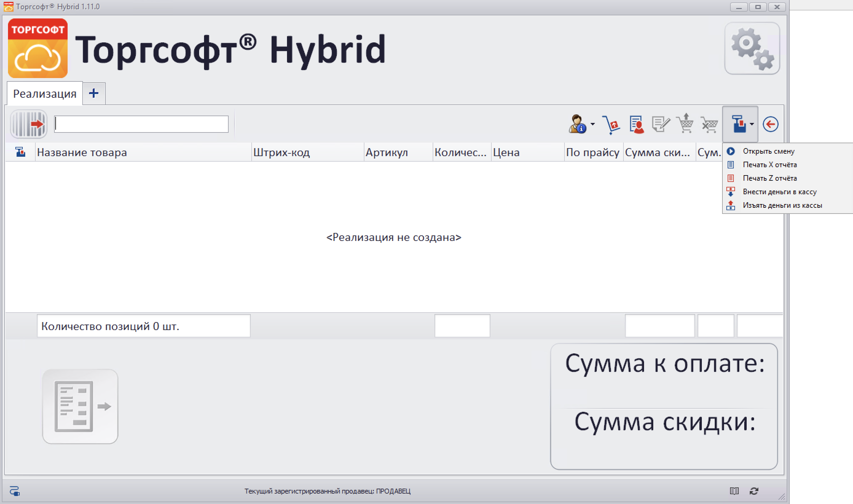Minimize the Торгсофт Hybrid window
Image resolution: width=853 pixels, height=504 pixels.
pos(739,7)
